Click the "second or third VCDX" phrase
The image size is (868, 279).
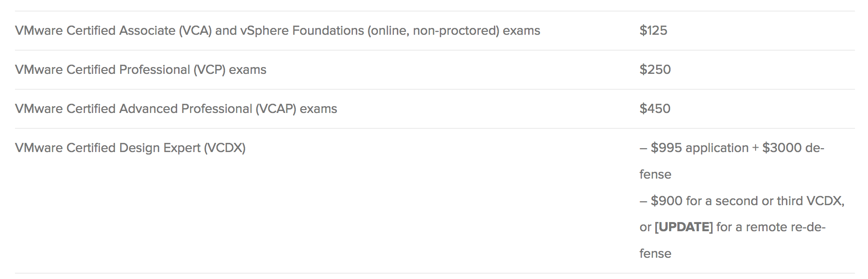click(x=780, y=201)
